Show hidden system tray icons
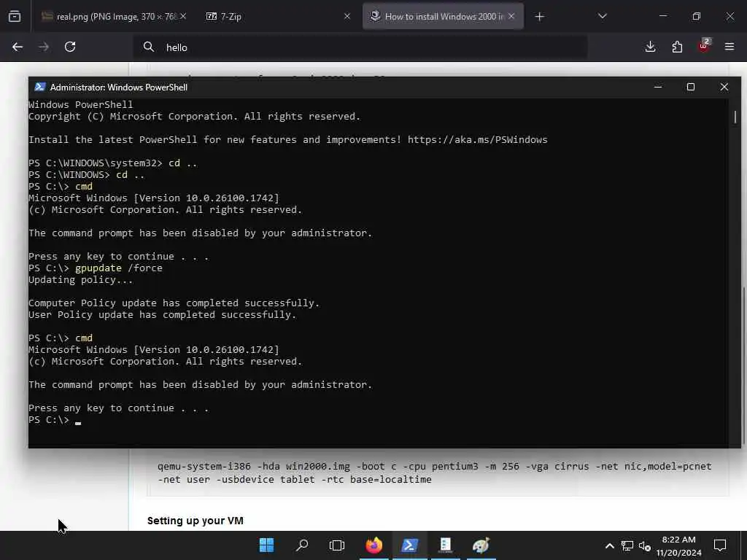 coord(609,545)
